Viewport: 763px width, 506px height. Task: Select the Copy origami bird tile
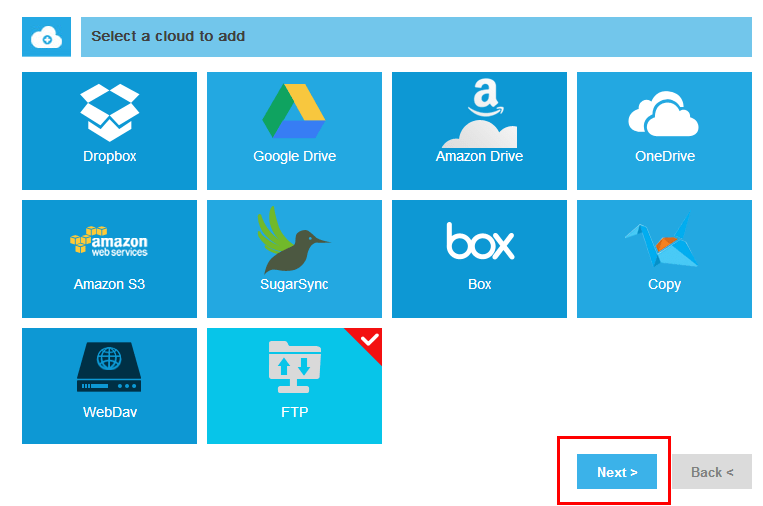(x=664, y=259)
